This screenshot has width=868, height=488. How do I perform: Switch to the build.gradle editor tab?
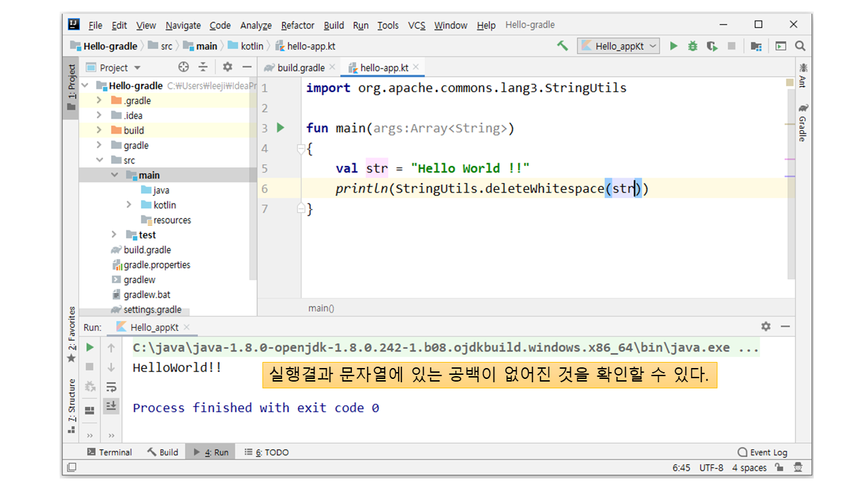click(300, 68)
